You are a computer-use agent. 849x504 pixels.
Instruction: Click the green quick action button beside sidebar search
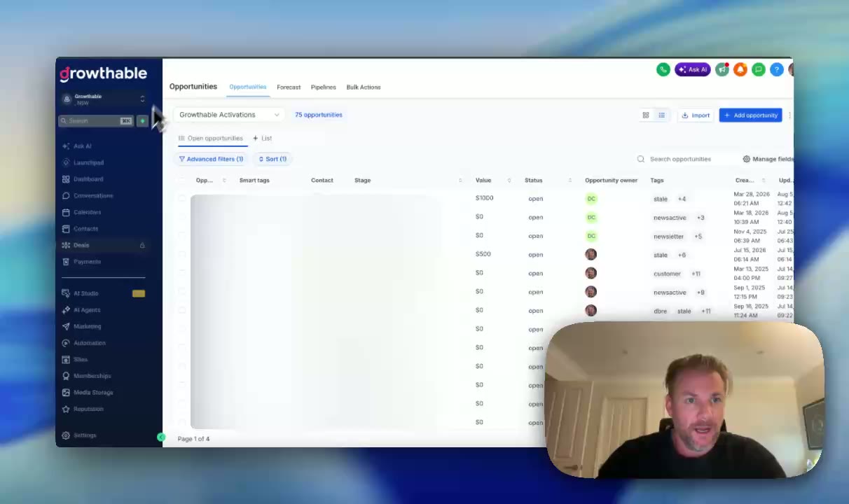[x=142, y=121]
